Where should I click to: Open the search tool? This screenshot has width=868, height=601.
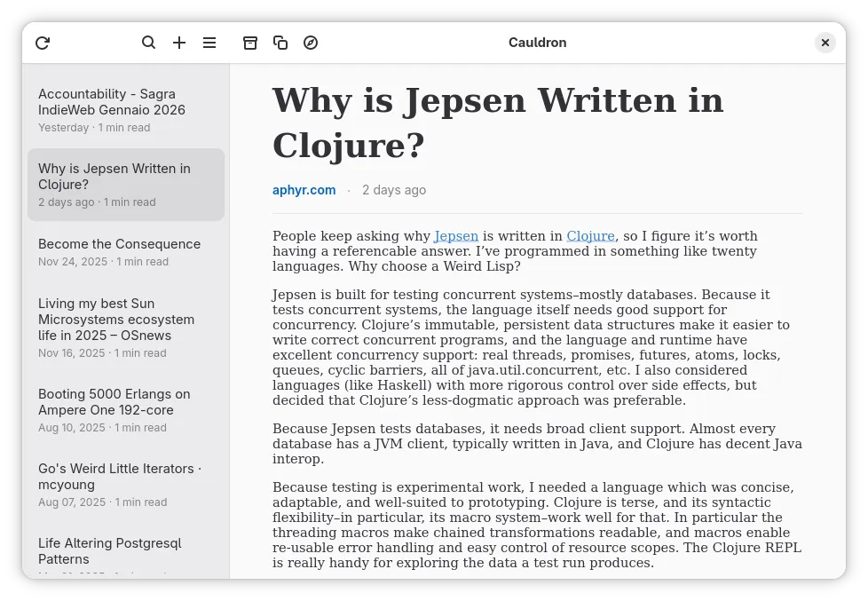coord(149,43)
